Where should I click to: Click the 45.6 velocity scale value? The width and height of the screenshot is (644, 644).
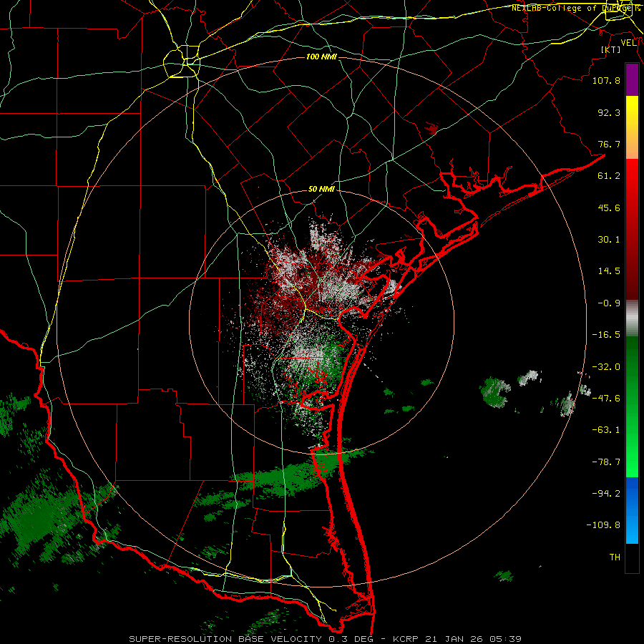tap(609, 208)
